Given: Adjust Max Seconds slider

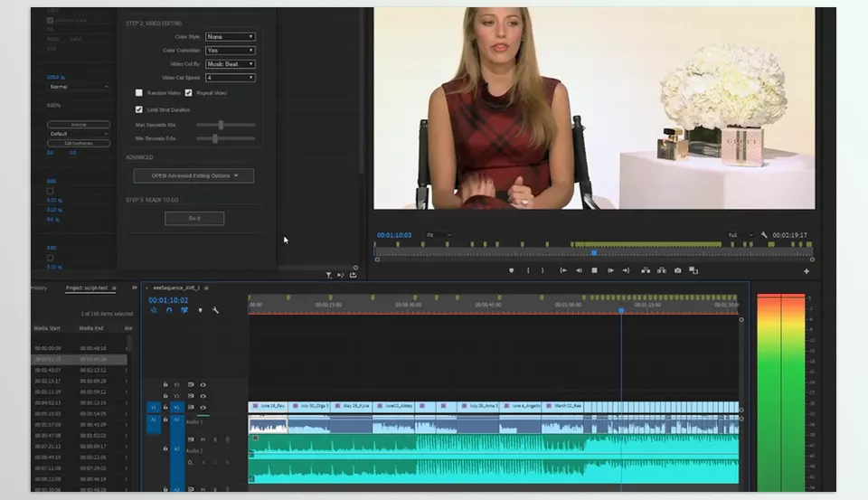Looking at the screenshot, I should [x=221, y=125].
